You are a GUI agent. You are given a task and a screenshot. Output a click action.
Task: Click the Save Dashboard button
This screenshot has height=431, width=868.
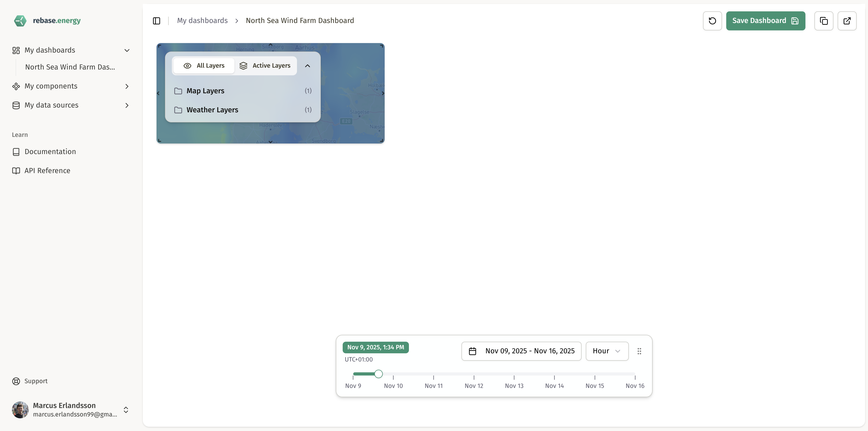[x=765, y=21]
